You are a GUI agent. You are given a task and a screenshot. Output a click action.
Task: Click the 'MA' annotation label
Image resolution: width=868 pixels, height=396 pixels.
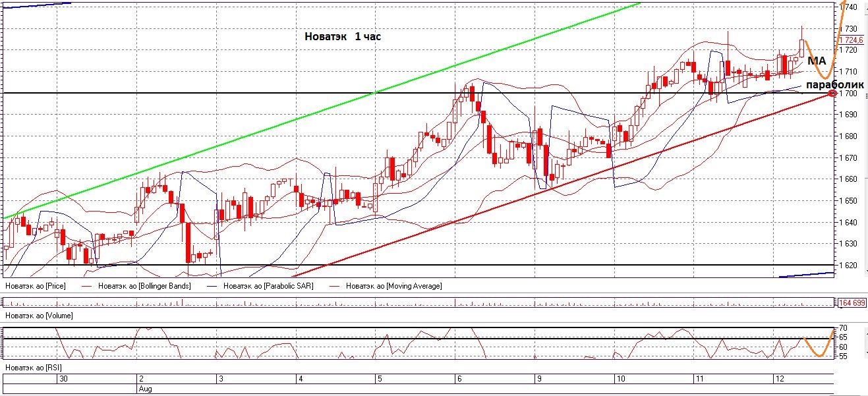point(817,61)
